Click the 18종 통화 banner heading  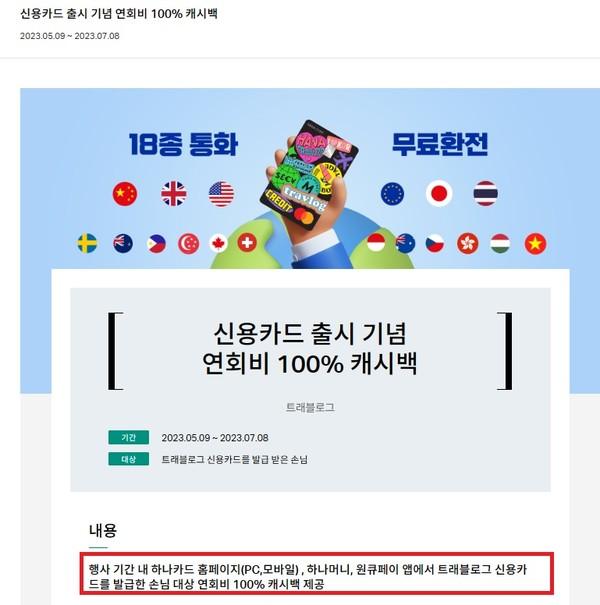tap(183, 144)
